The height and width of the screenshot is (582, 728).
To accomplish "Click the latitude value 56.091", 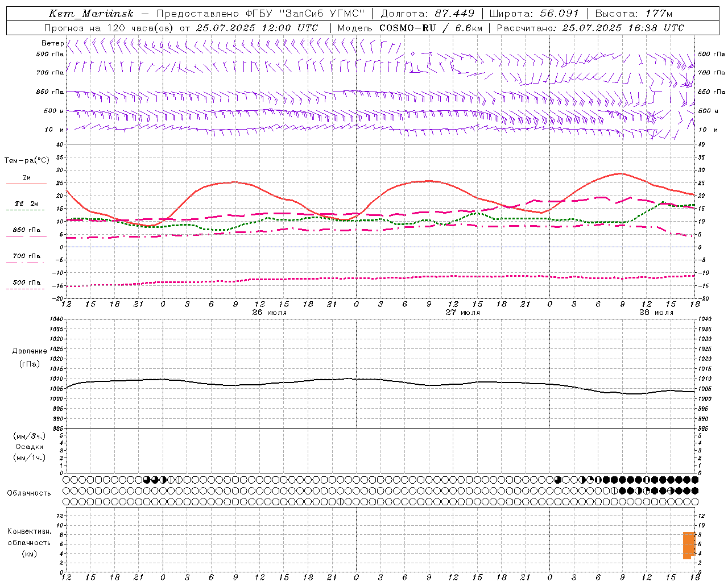I will pyautogui.click(x=559, y=14).
